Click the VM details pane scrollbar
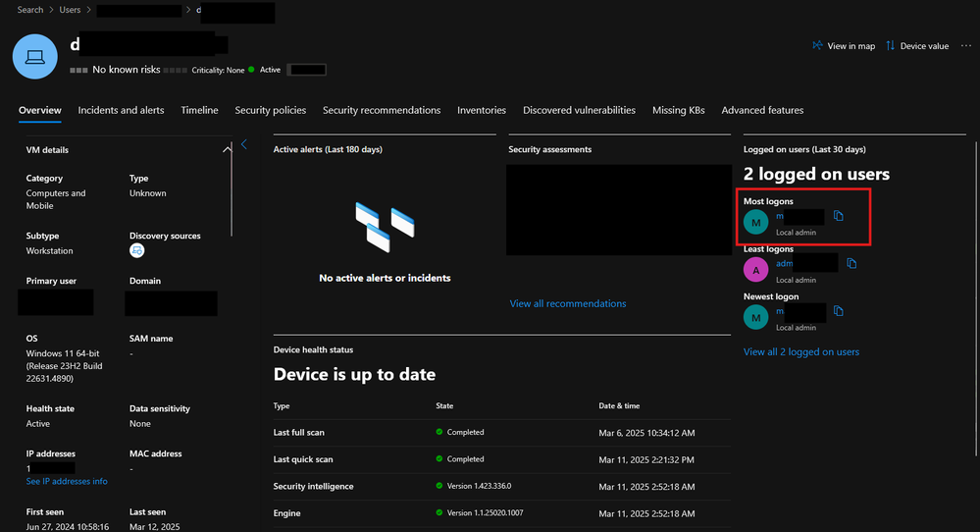 pos(232,189)
